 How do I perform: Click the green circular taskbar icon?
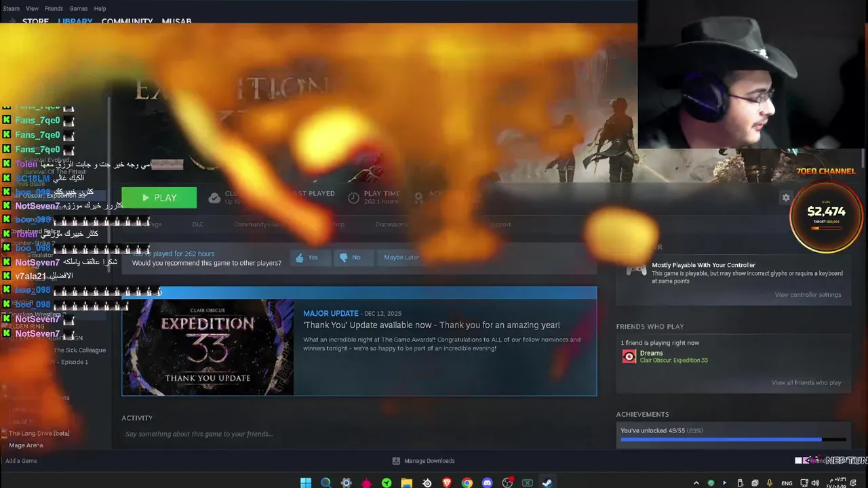click(387, 483)
